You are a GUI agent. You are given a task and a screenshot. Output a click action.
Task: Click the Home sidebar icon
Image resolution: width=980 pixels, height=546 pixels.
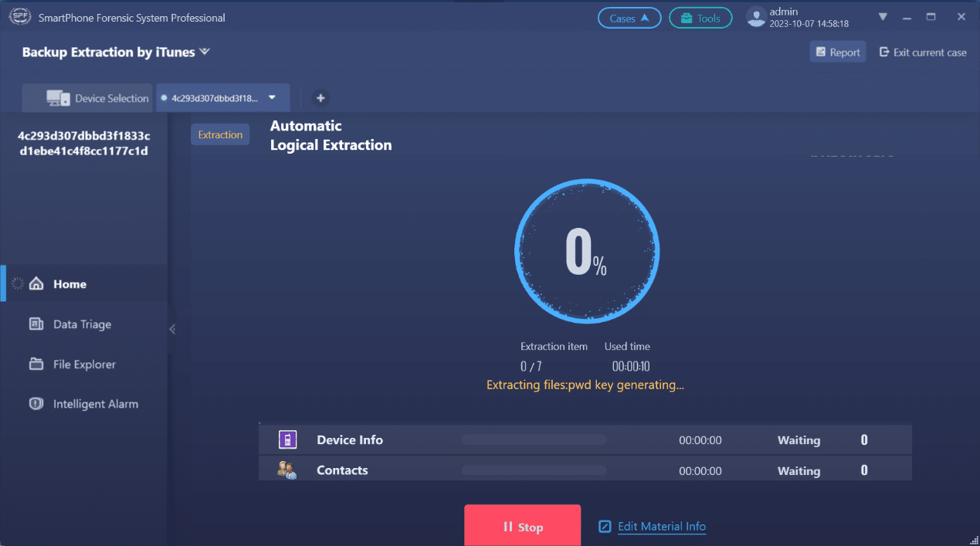(x=36, y=284)
